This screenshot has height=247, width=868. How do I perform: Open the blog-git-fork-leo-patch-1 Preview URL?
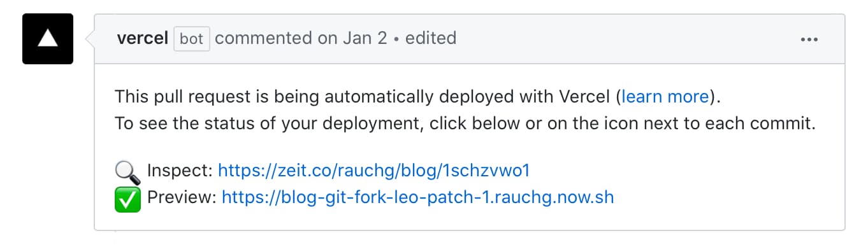click(x=418, y=197)
